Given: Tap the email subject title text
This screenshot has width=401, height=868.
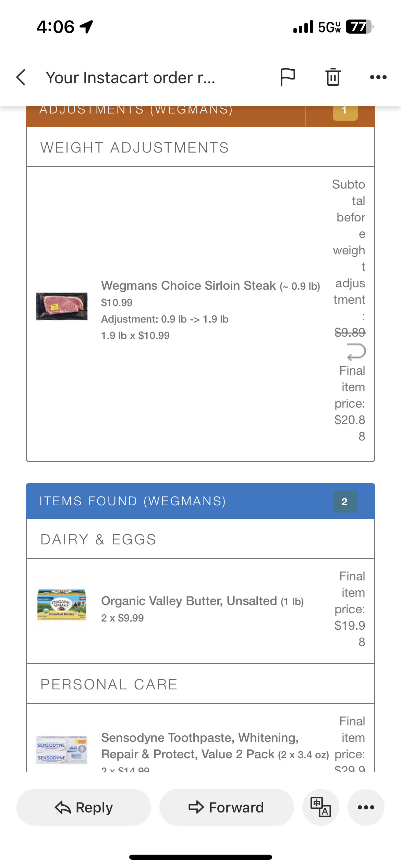Looking at the screenshot, I should click(130, 78).
